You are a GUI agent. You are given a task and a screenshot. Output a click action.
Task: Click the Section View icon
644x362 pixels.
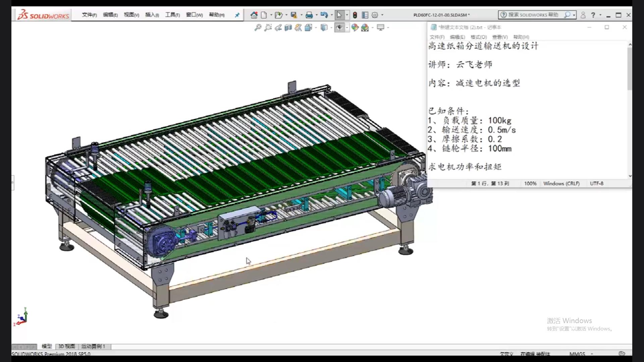pos(288,27)
